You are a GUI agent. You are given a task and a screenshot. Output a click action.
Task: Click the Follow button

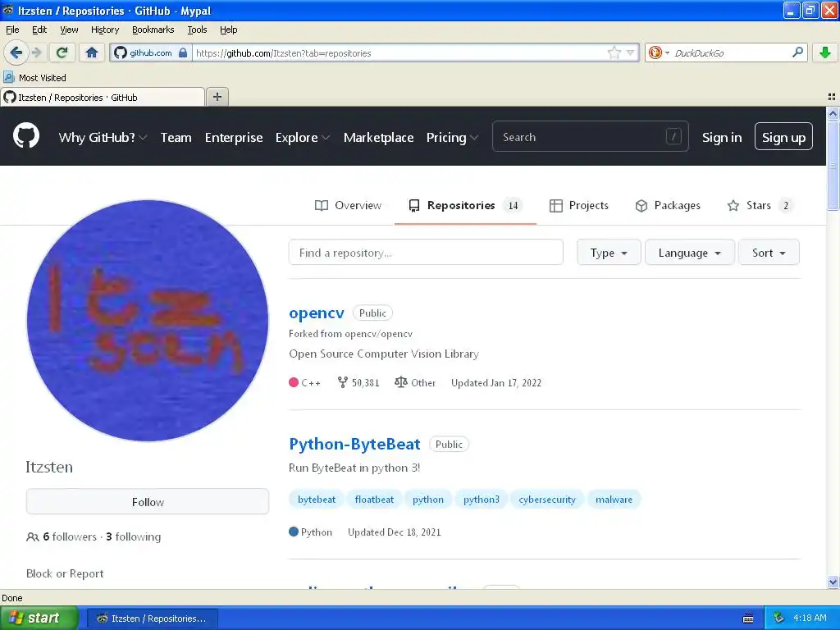pyautogui.click(x=148, y=502)
